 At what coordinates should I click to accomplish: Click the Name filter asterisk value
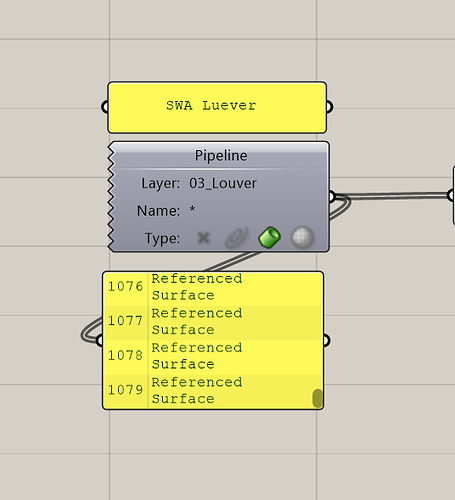click(x=192, y=210)
